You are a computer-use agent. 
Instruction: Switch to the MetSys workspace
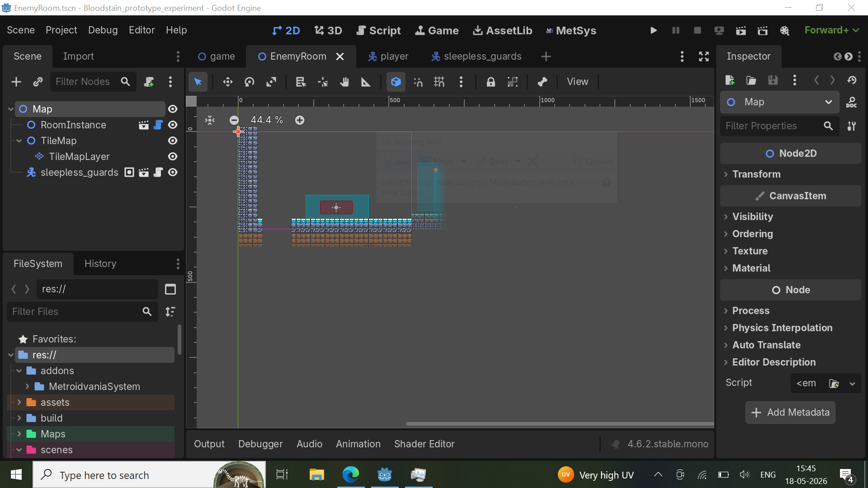(571, 30)
